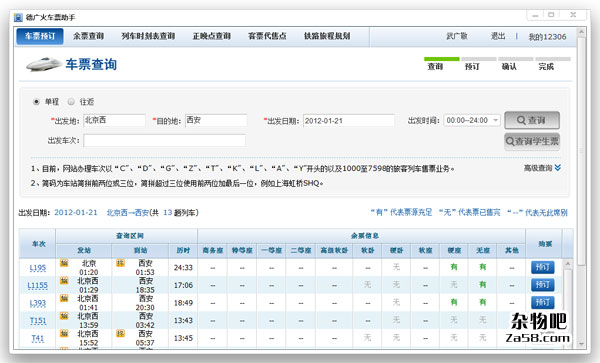Go to the 客票代售点 tab

pyautogui.click(x=267, y=36)
